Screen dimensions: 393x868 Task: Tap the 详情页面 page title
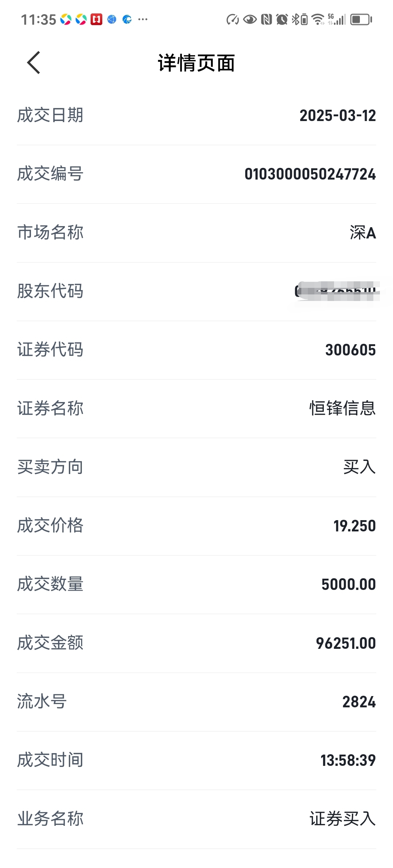point(196,63)
